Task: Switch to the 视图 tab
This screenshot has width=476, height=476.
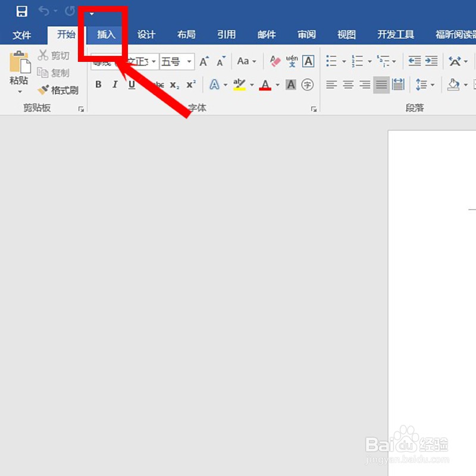Action: click(346, 35)
